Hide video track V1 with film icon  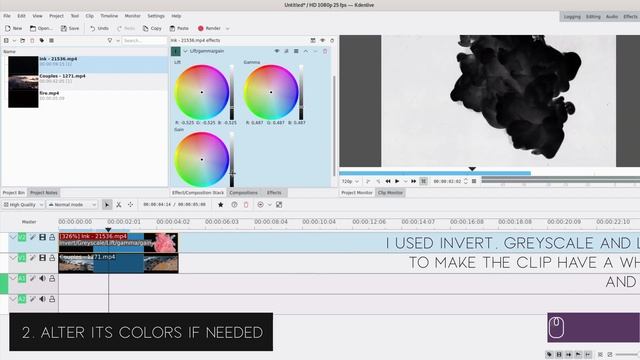(x=42, y=258)
